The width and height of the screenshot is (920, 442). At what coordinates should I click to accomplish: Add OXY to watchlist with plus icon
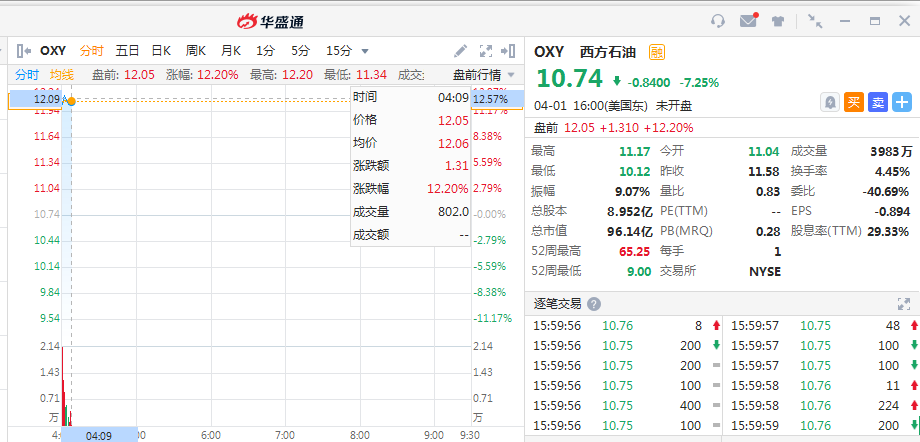coord(902,102)
